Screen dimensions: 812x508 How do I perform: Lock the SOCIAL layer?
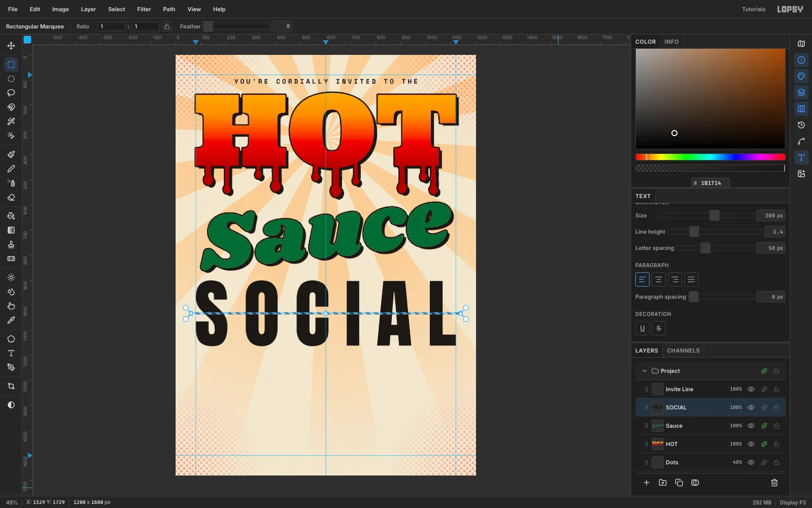tap(776, 407)
